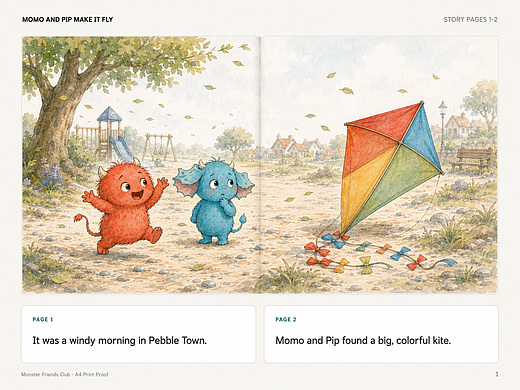The image size is (520, 390).
Task: Click the 'Story Pages 1-2' header label
Action: point(470,19)
